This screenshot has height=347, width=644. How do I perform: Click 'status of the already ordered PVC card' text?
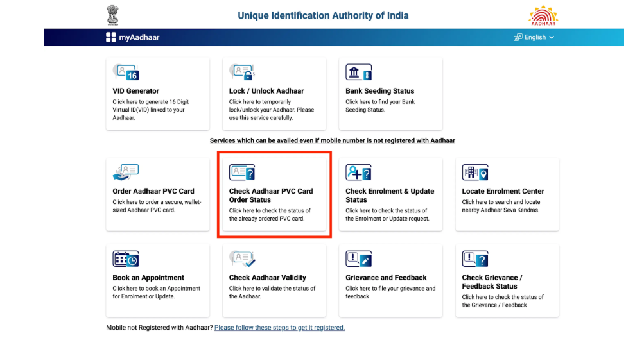[270, 214]
